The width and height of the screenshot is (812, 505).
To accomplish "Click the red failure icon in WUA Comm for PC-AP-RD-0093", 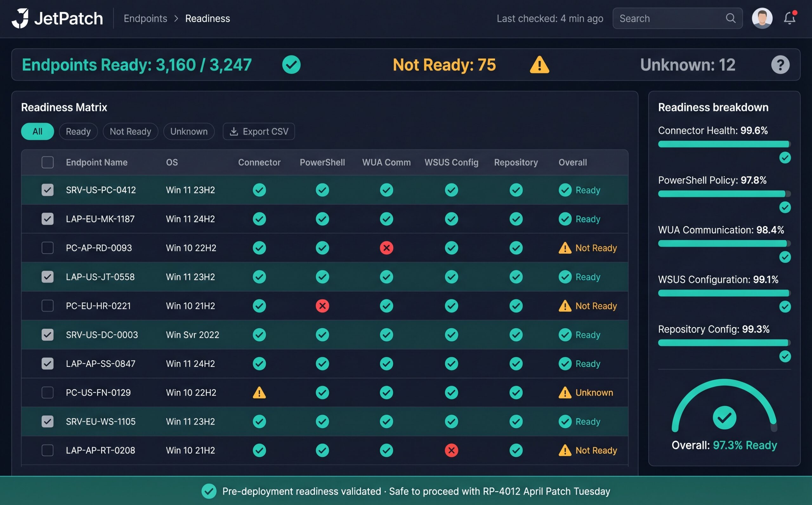I will [x=386, y=248].
